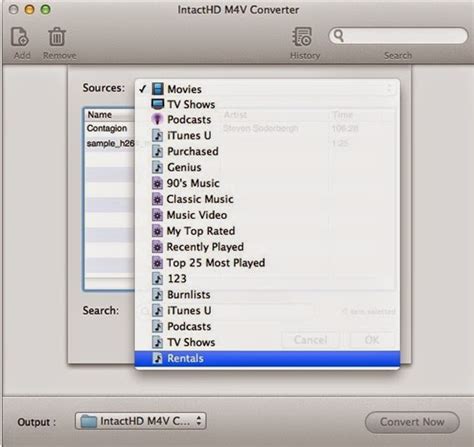Choose Podcasts with purple podcast icon
474x447 pixels.
tap(267, 120)
